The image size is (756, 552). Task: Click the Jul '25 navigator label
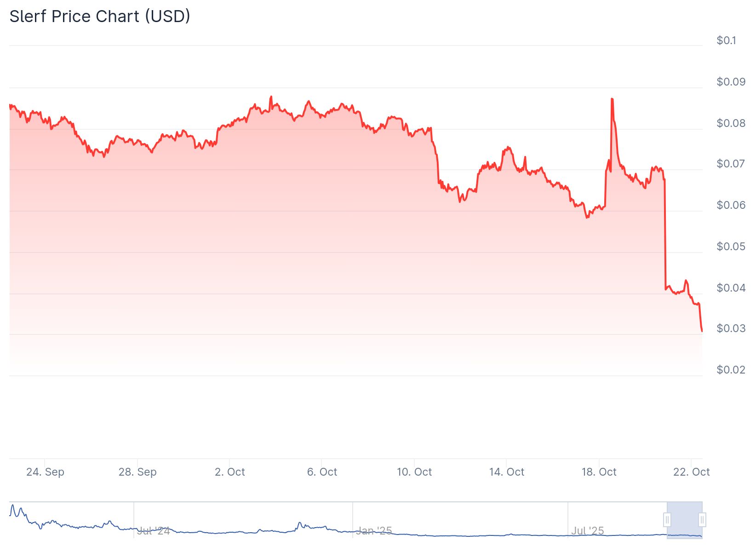[587, 531]
